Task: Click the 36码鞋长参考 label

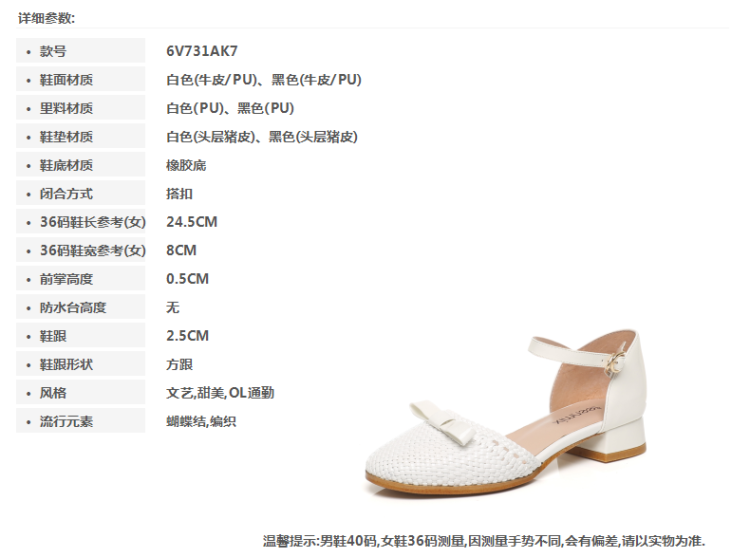Action: click(x=93, y=222)
